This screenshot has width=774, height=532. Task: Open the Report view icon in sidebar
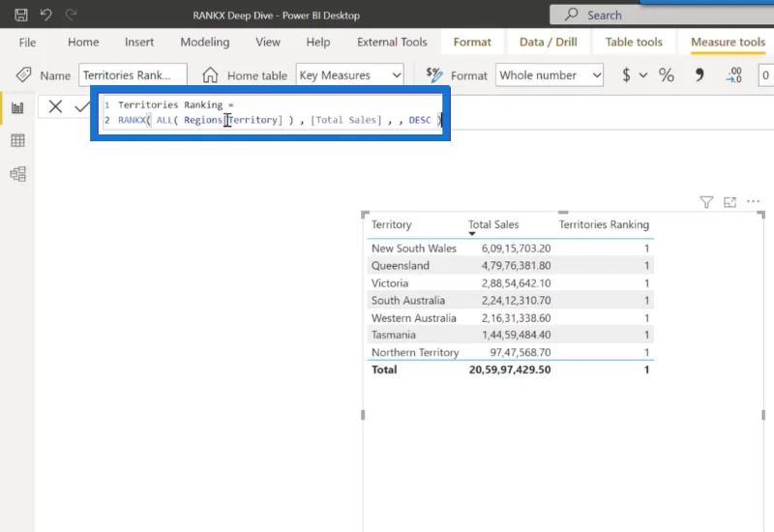17,107
